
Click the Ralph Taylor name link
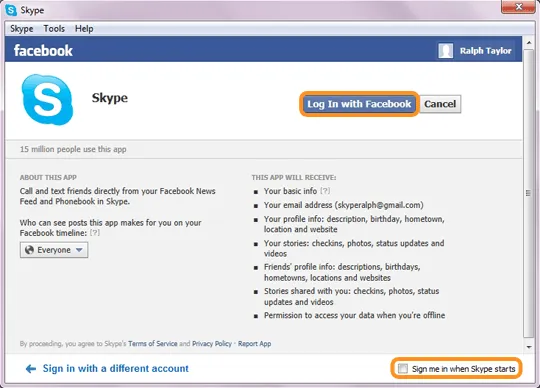point(486,51)
